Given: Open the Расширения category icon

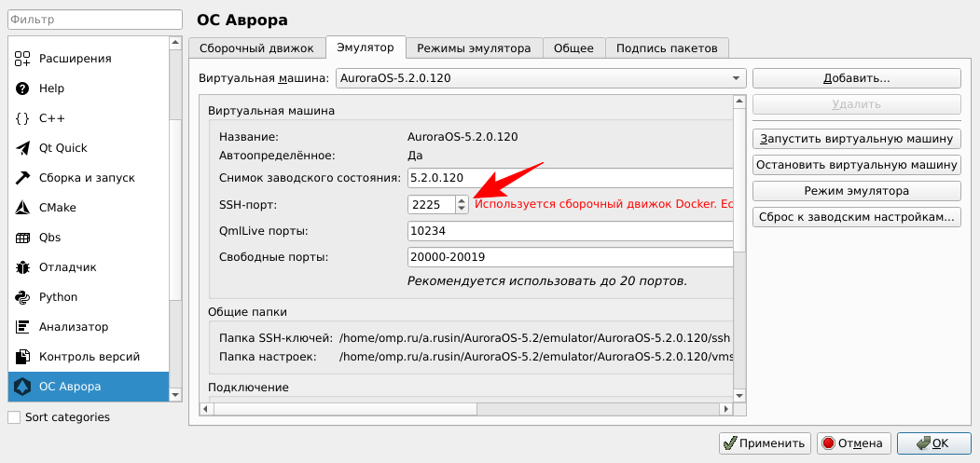Looking at the screenshot, I should (23, 59).
